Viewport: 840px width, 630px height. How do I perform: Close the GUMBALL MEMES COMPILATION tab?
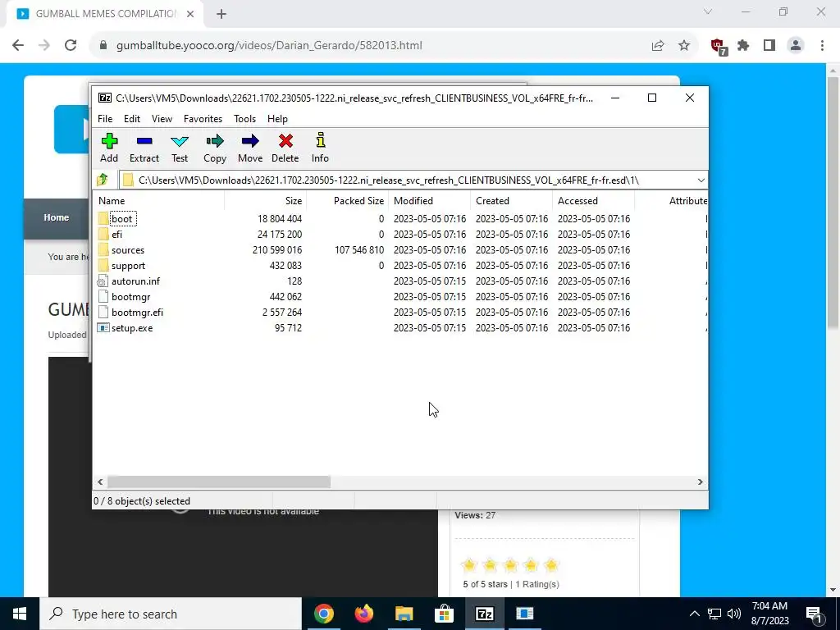190,15
